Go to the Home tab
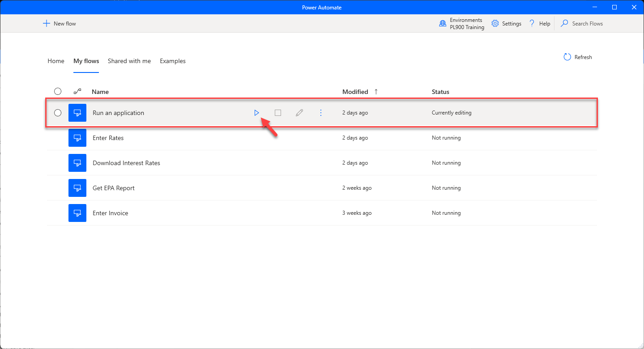The height and width of the screenshot is (349, 644). point(55,61)
